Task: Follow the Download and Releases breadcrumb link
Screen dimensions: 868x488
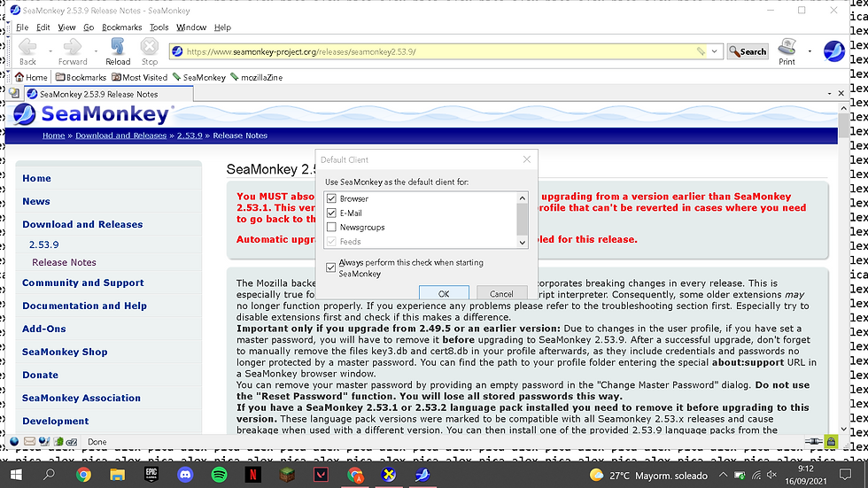Action: pos(120,135)
